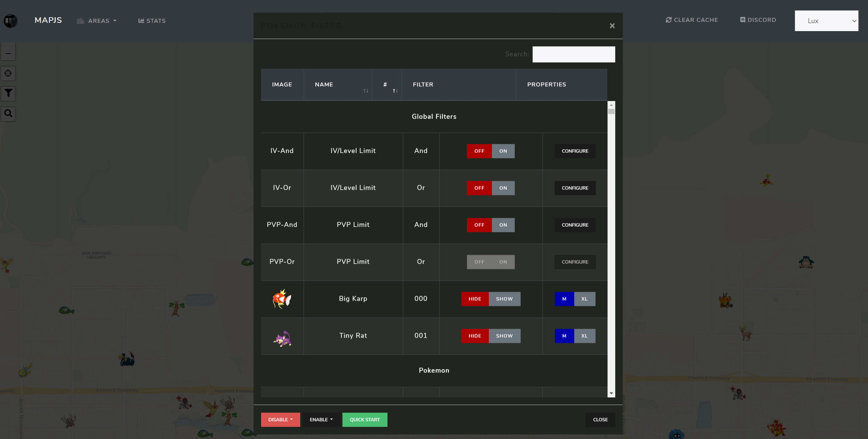Set Big Karp filter to SHOW

(x=504, y=299)
